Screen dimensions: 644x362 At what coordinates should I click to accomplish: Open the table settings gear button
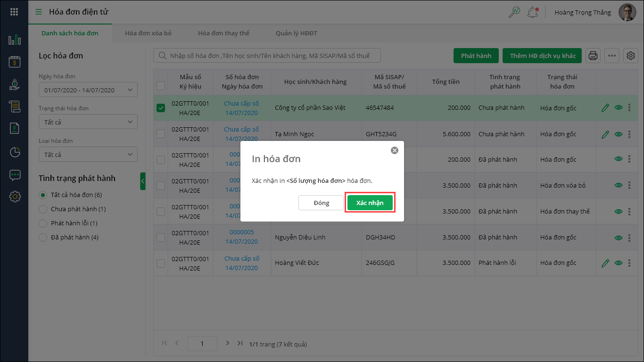(631, 56)
